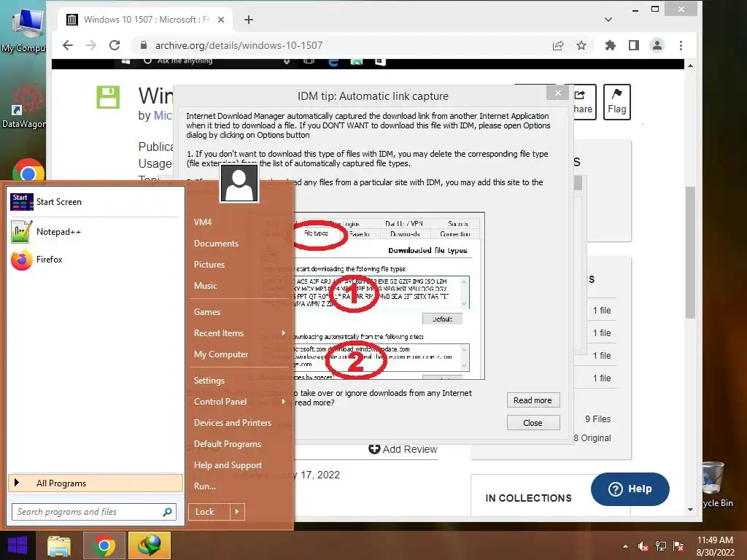Bookmark this page with the star

click(x=581, y=45)
